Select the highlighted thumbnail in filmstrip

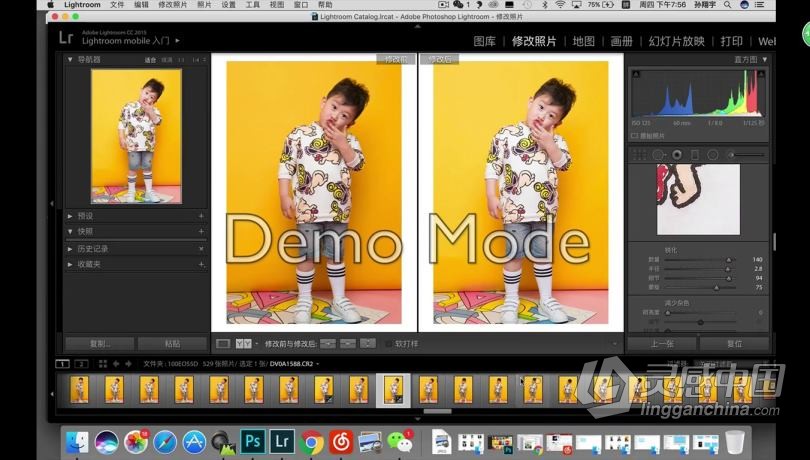coord(393,390)
